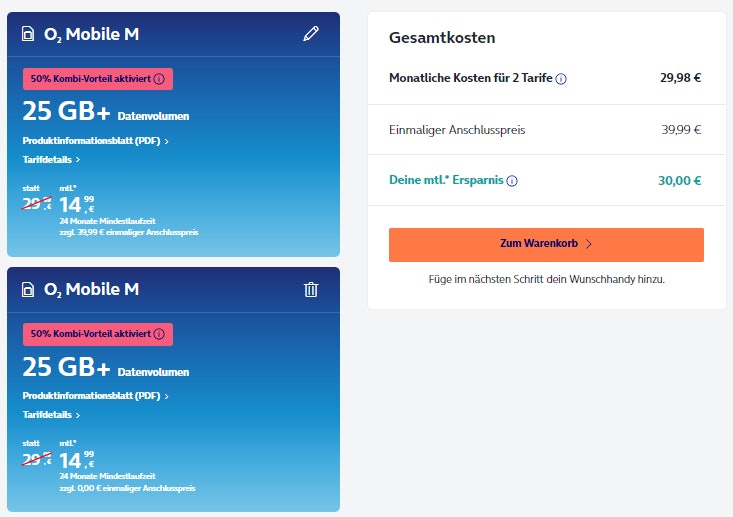Image resolution: width=733 pixels, height=517 pixels.
Task: Click the 30,00 € savings amount
Action: (x=681, y=181)
